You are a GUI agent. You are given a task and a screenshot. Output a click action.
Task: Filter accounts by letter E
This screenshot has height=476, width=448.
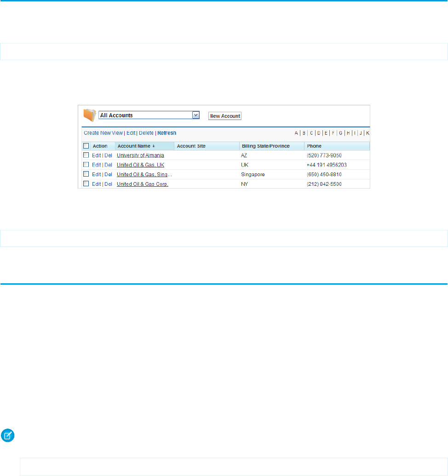[x=326, y=133]
